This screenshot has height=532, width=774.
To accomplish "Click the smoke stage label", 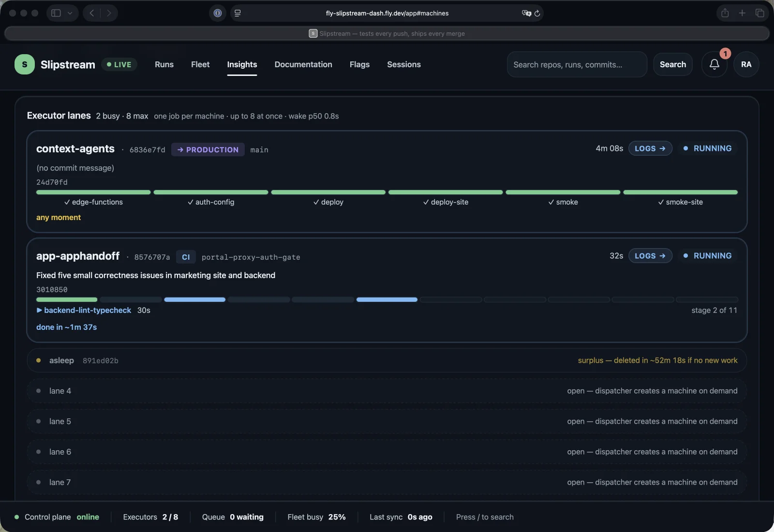I will (563, 202).
